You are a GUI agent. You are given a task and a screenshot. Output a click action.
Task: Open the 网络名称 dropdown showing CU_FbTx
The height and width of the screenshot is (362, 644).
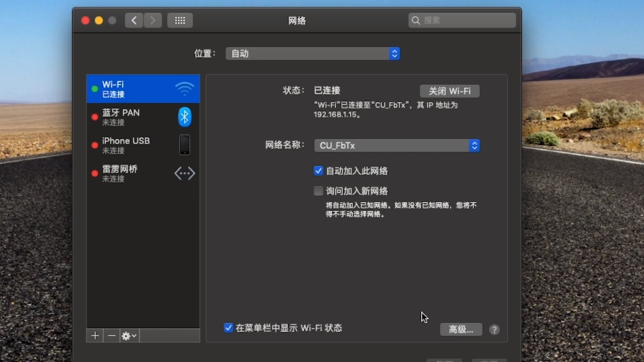coord(397,145)
